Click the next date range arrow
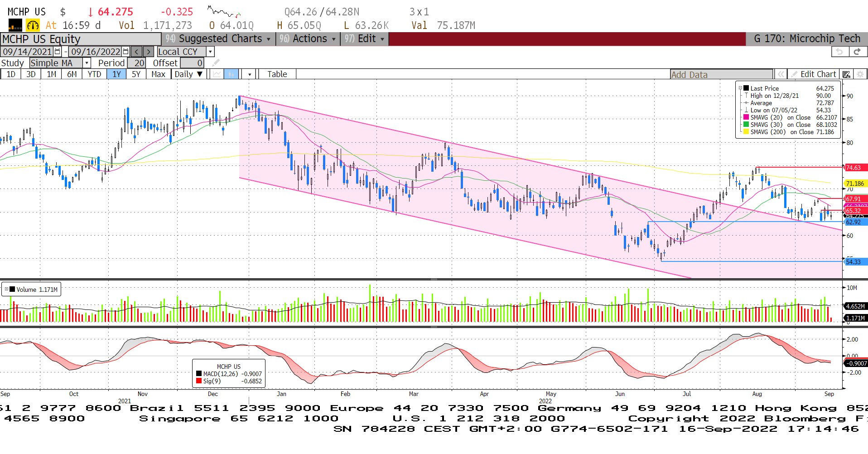Viewport: 868px width, 454px height. tap(149, 52)
